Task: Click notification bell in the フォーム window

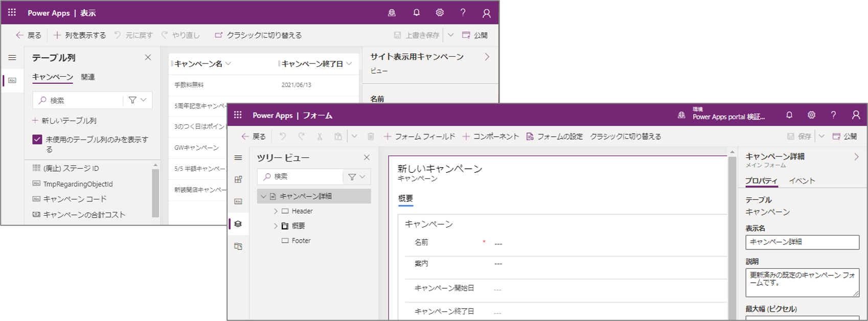Action: pyautogui.click(x=789, y=115)
